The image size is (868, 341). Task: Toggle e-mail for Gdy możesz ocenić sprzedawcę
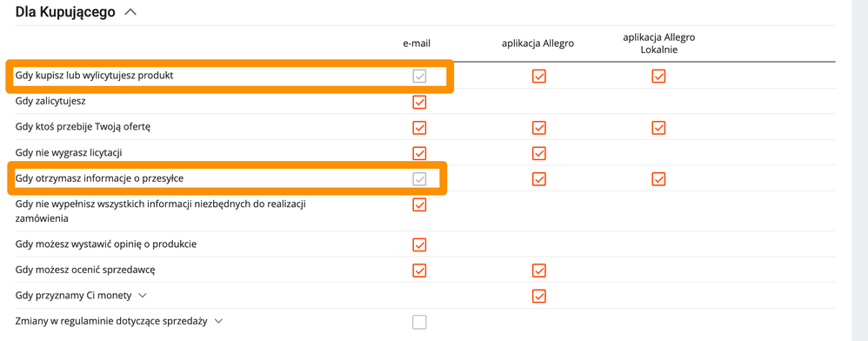[419, 271]
